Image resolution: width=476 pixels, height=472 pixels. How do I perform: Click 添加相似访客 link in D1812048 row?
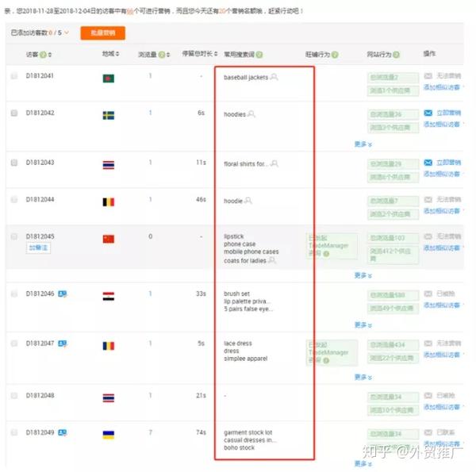(442, 407)
